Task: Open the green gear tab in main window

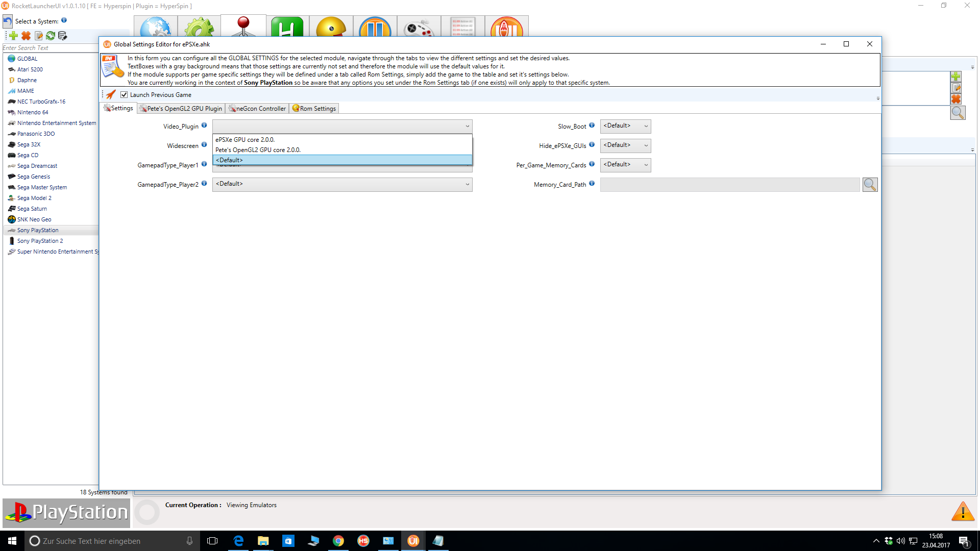Action: click(200, 27)
